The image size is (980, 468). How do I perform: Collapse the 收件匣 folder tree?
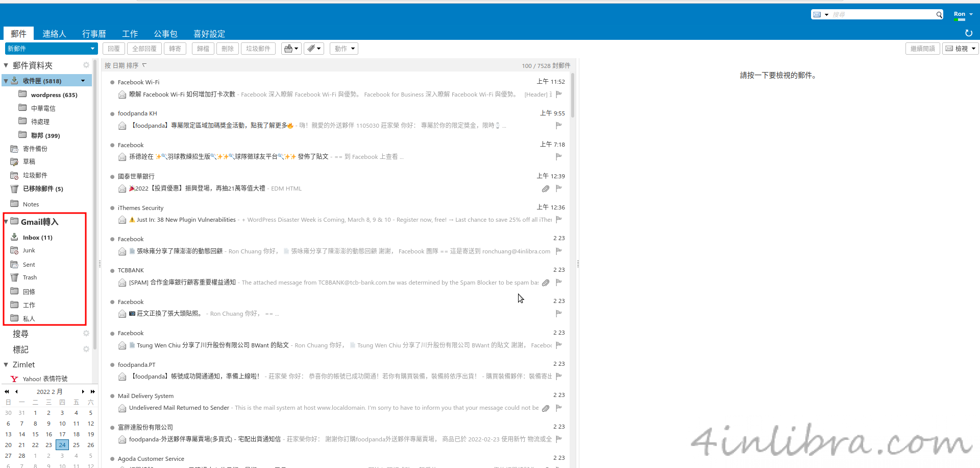coord(6,81)
